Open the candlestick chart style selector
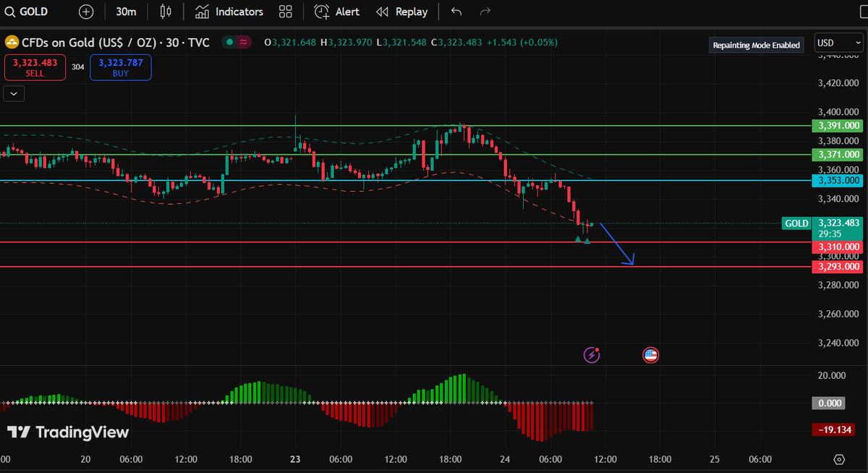 (166, 12)
